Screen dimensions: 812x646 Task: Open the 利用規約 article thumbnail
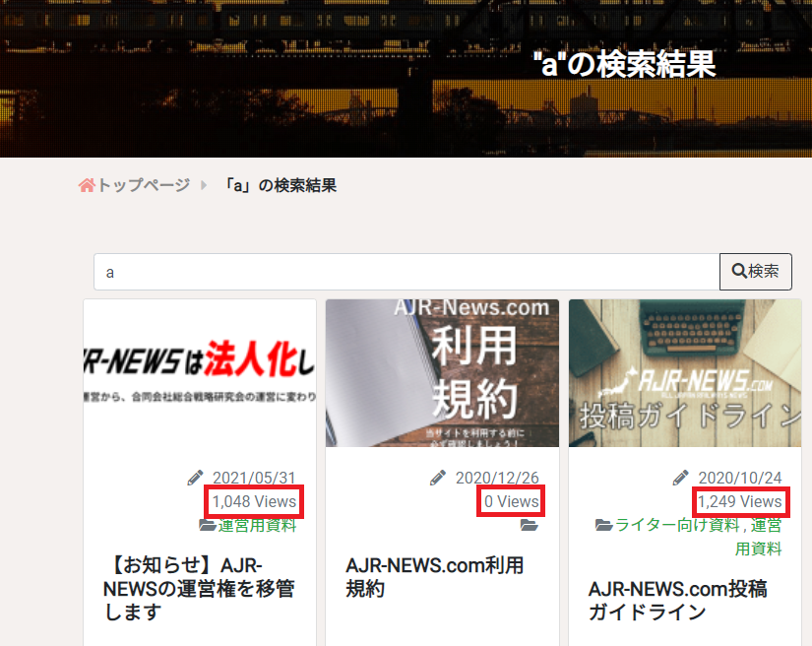click(x=442, y=373)
